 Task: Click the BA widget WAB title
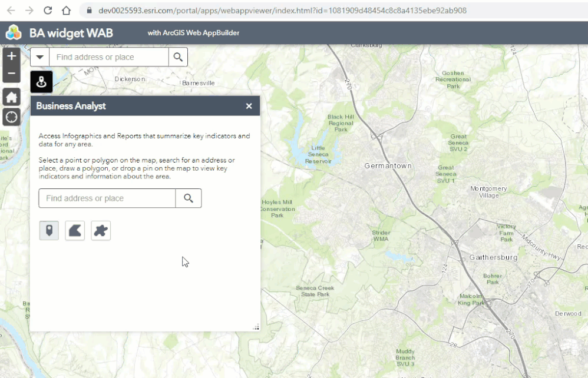[x=71, y=33]
